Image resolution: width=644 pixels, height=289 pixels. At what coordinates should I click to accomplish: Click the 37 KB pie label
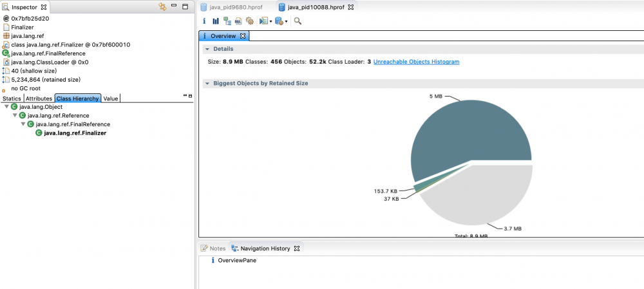392,199
